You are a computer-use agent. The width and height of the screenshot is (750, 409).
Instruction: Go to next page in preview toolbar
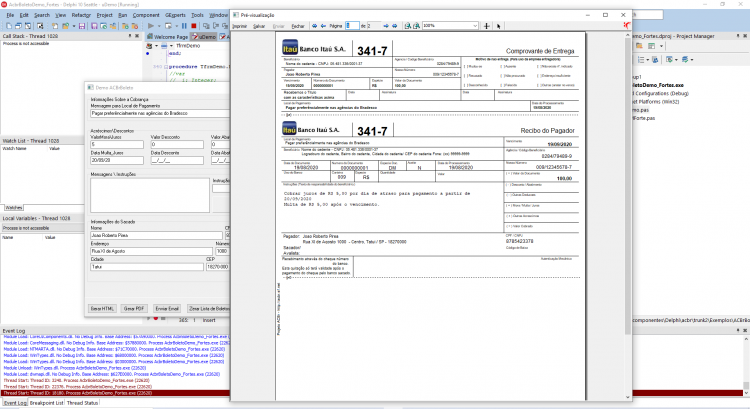pyautogui.click(x=386, y=26)
